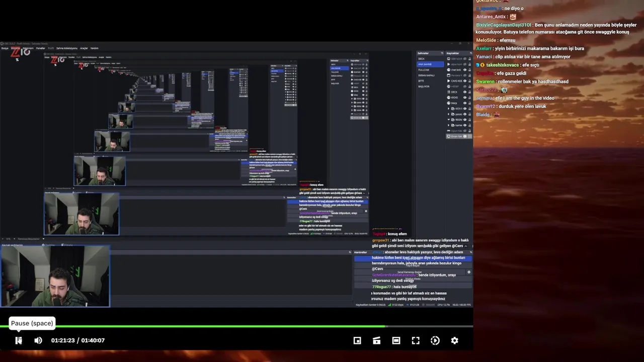Open virtual camera settings gear in Kontroller

coord(469,272)
